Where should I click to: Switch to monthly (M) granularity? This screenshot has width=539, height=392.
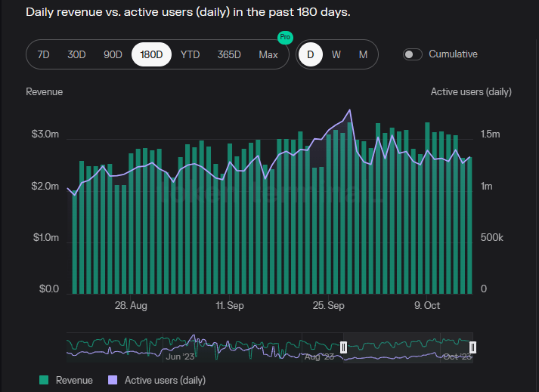363,54
